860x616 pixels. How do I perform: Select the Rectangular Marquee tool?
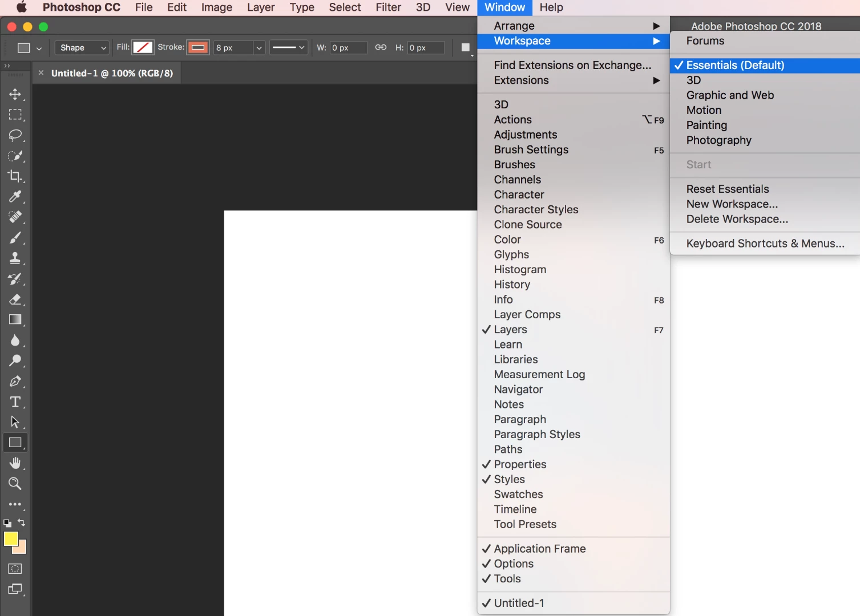pos(15,115)
